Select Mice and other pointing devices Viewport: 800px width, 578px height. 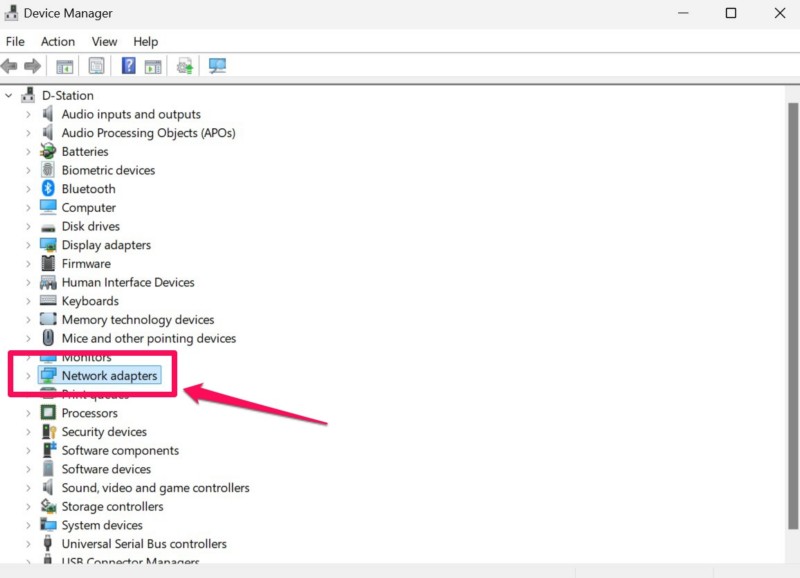pyautogui.click(x=148, y=338)
